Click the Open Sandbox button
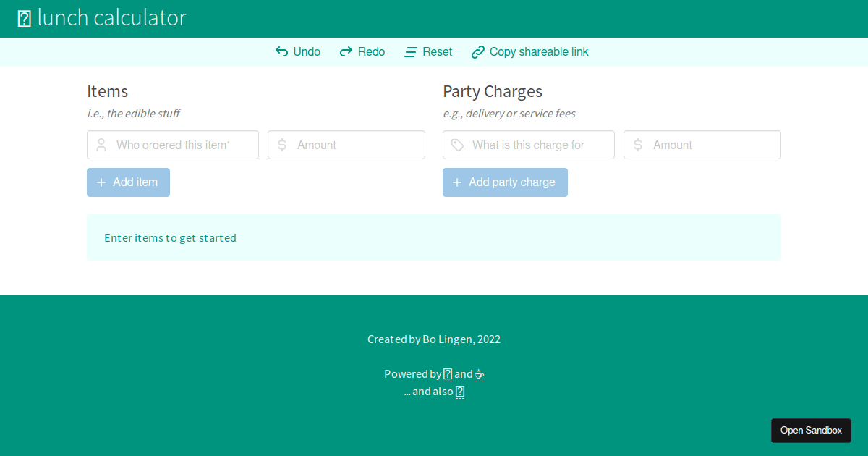868x456 pixels. click(811, 430)
